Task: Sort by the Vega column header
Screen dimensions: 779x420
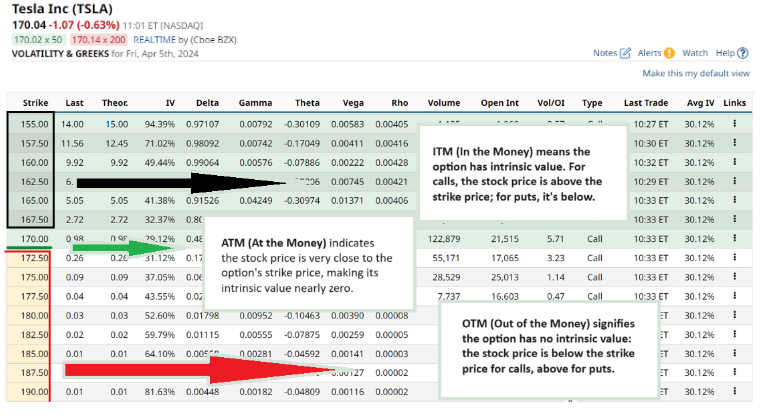Action: pyautogui.click(x=353, y=103)
